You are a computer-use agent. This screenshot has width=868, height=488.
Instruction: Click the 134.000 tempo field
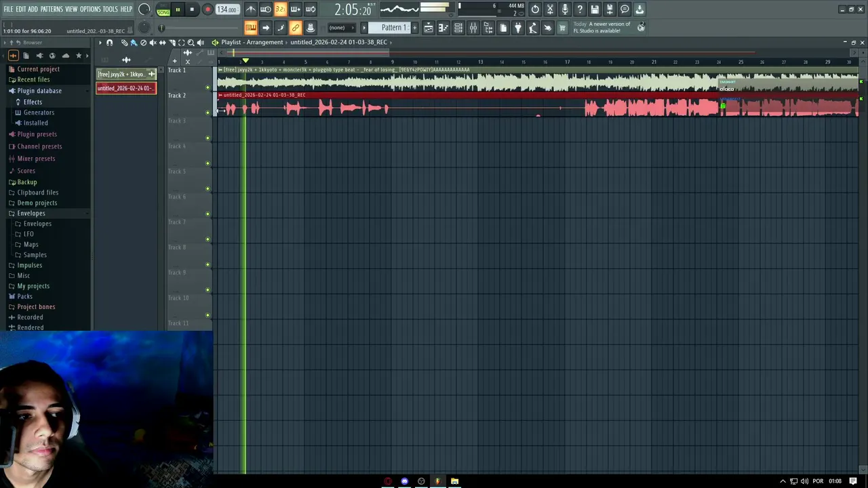[x=226, y=10]
